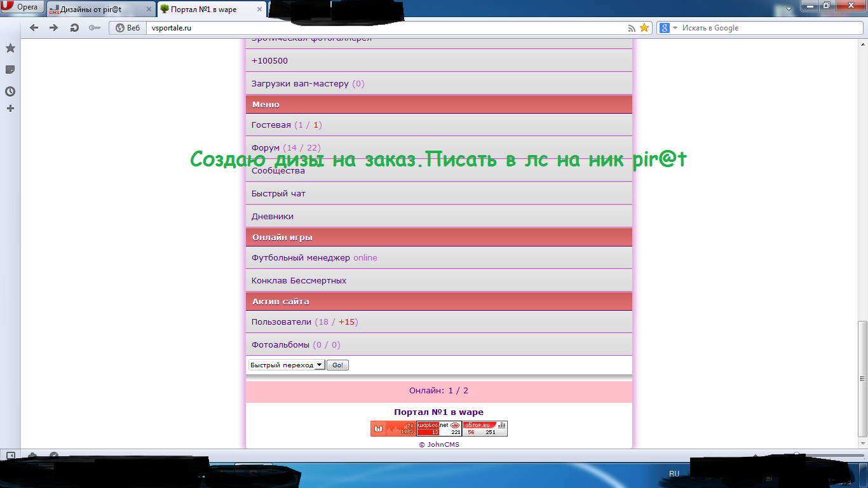
Task: Reload the current page
Action: point(74,28)
